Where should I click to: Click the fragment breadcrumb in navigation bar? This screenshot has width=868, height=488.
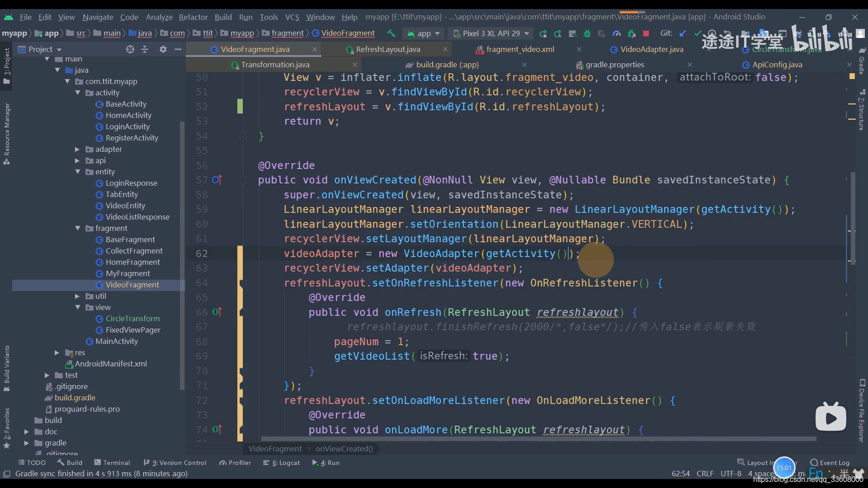tap(283, 33)
